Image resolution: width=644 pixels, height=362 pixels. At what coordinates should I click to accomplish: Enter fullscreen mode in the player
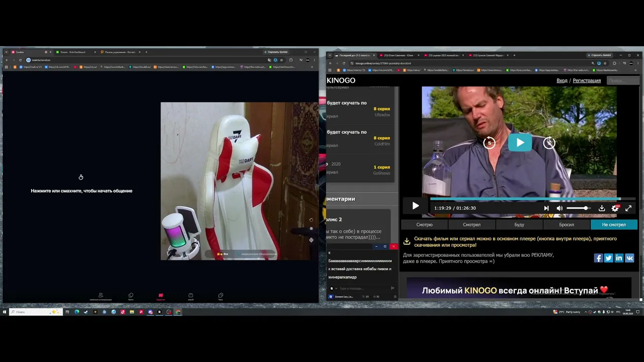(x=628, y=208)
